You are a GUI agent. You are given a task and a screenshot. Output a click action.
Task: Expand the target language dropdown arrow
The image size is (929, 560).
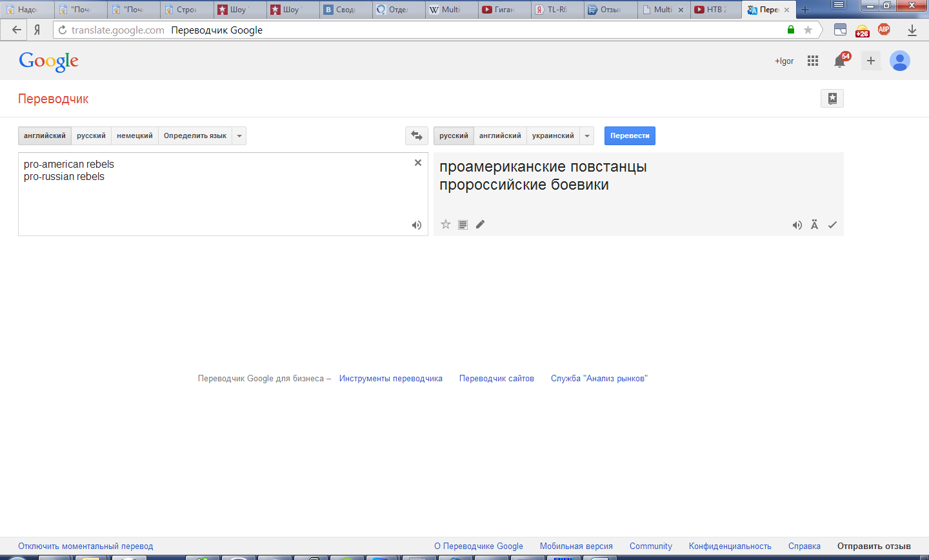[x=586, y=135]
